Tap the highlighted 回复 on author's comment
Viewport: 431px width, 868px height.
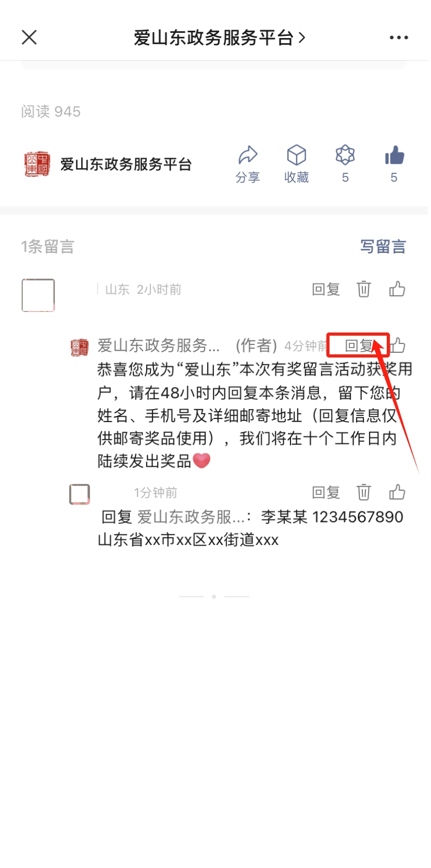[358, 346]
